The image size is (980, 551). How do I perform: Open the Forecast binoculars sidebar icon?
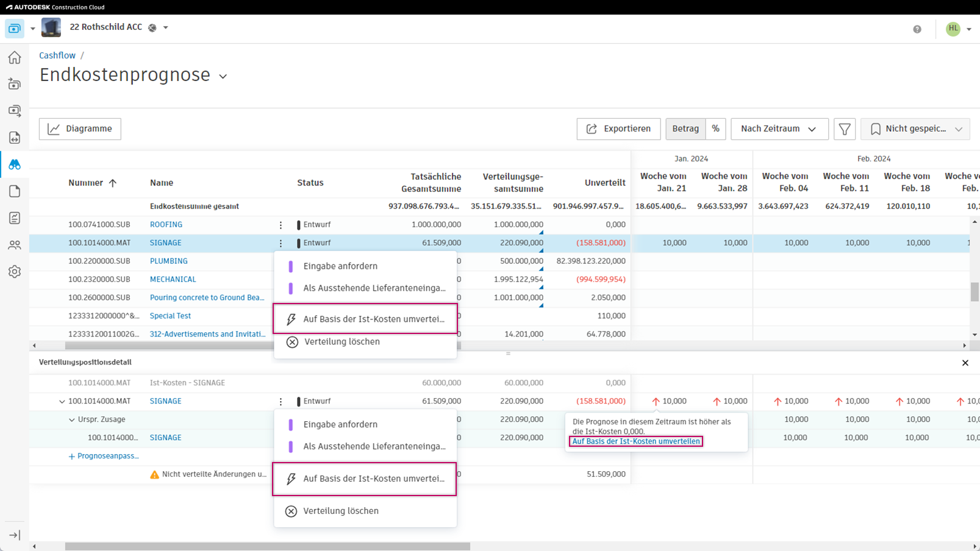(x=15, y=165)
